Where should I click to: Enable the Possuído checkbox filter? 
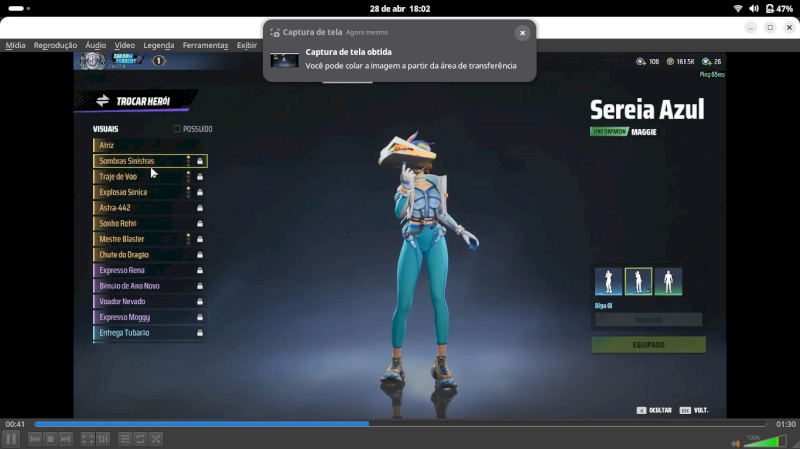click(x=177, y=129)
